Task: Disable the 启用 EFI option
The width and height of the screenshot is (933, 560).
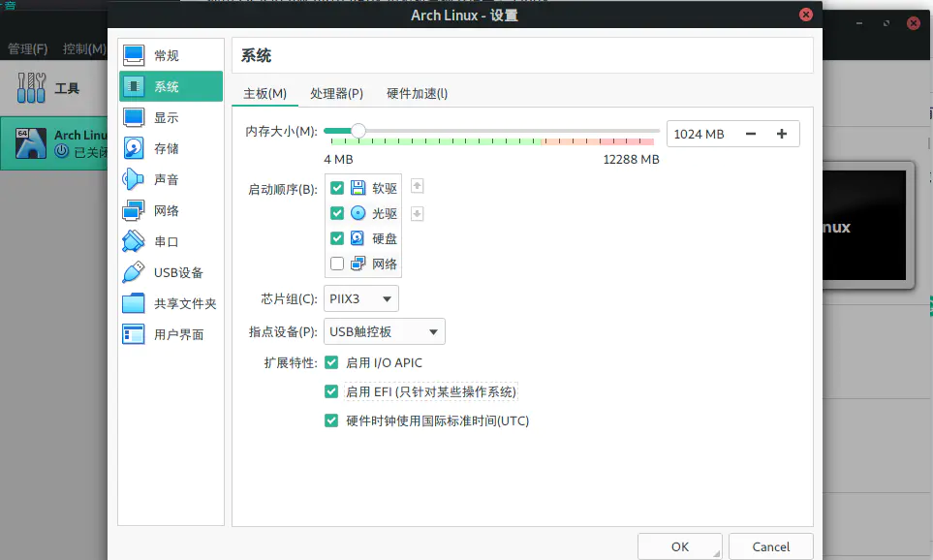Action: coord(330,391)
